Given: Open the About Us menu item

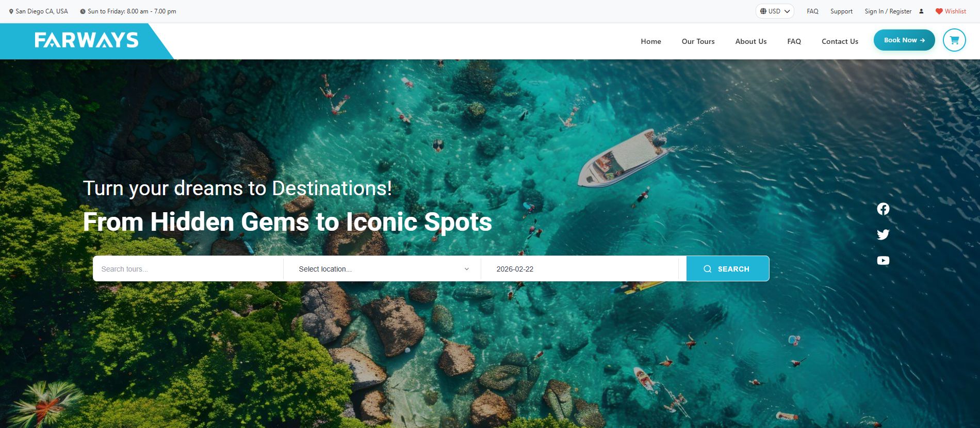Looking at the screenshot, I should (751, 41).
